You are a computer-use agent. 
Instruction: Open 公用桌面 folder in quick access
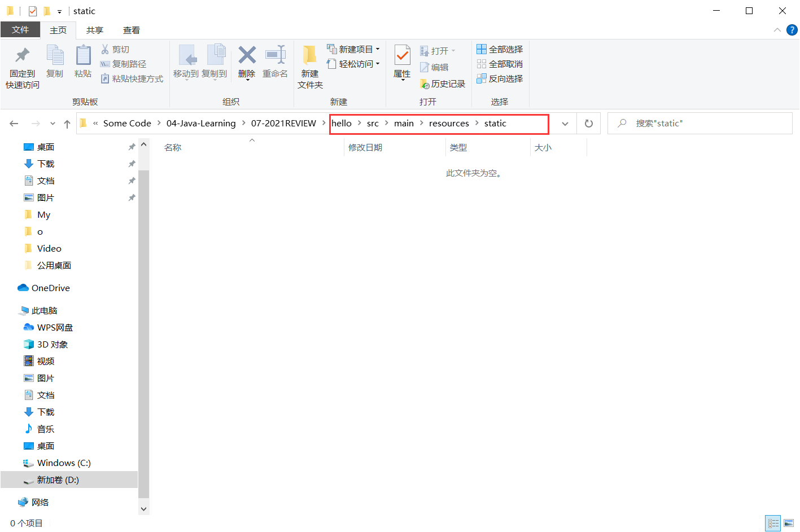click(x=48, y=266)
